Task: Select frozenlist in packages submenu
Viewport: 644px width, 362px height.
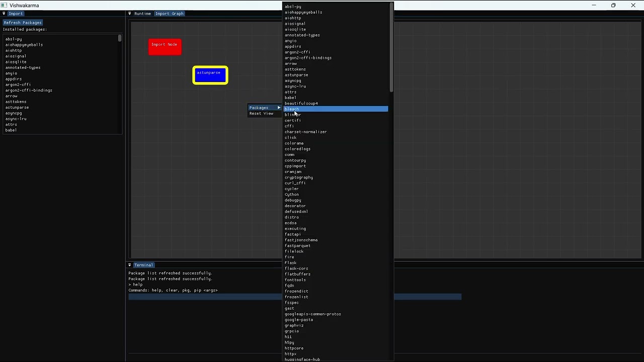Action: [336, 297]
